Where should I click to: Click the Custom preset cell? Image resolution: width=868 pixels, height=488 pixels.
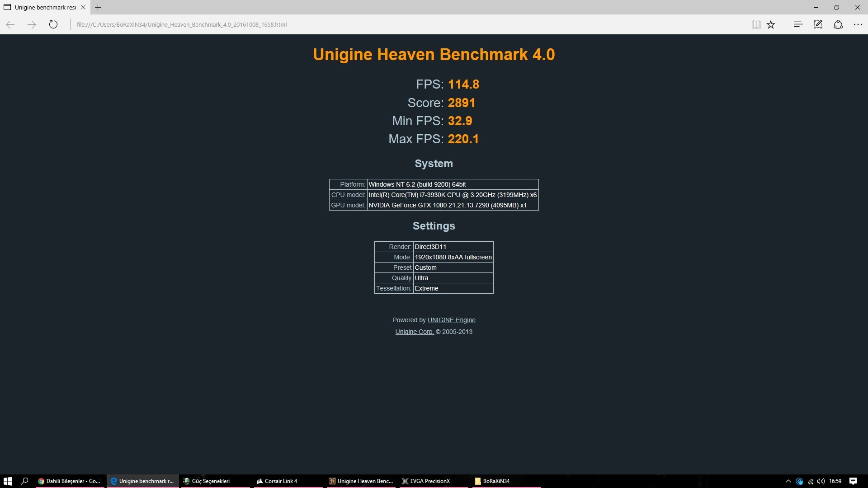pos(453,267)
